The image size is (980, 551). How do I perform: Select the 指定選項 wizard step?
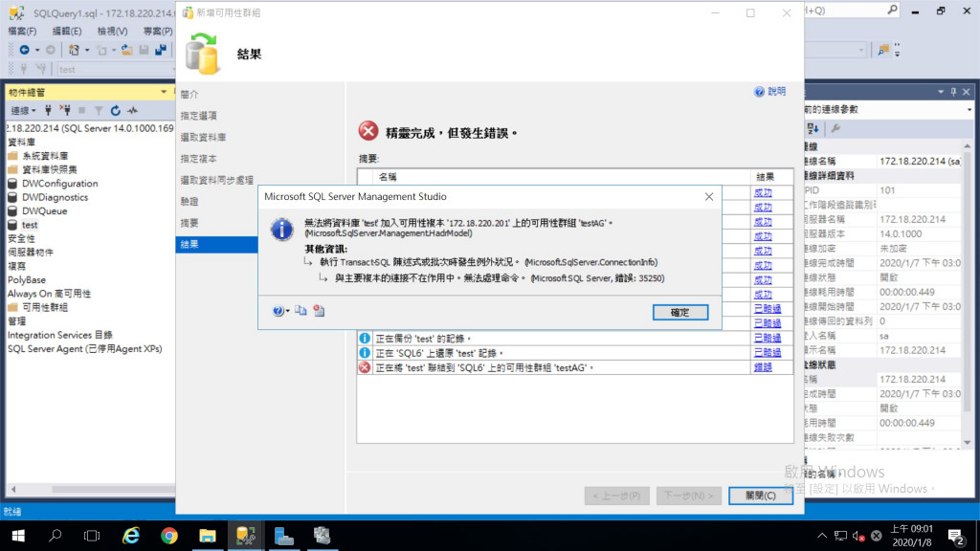point(199,116)
